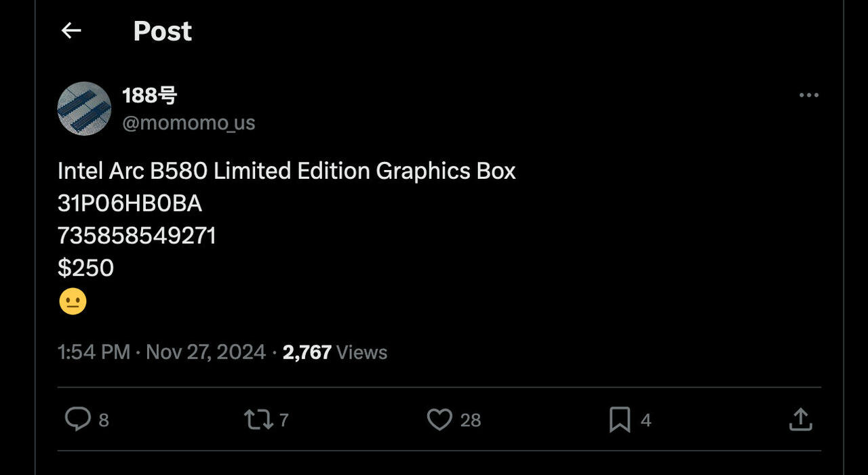View the 2,767 Views analytics
Viewport: 868px width, 475px height.
click(335, 352)
